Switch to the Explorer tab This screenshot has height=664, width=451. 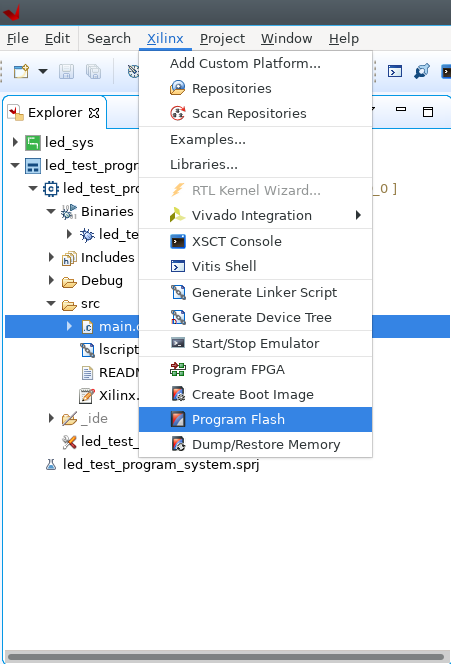[55, 113]
